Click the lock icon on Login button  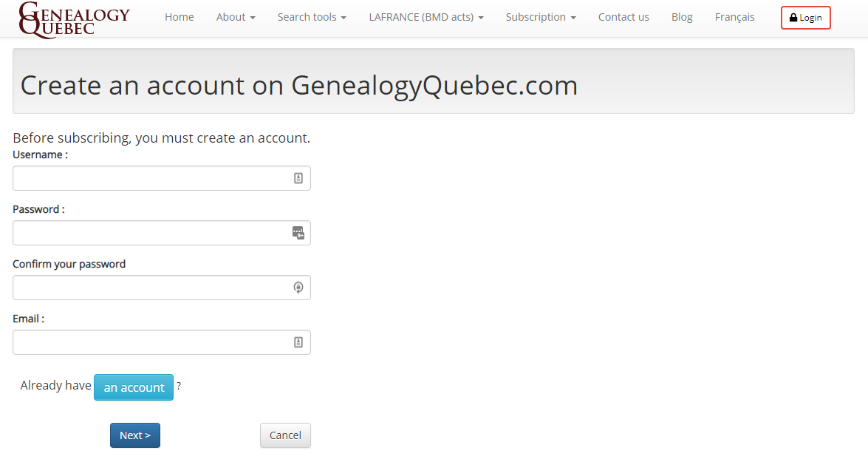coord(793,18)
